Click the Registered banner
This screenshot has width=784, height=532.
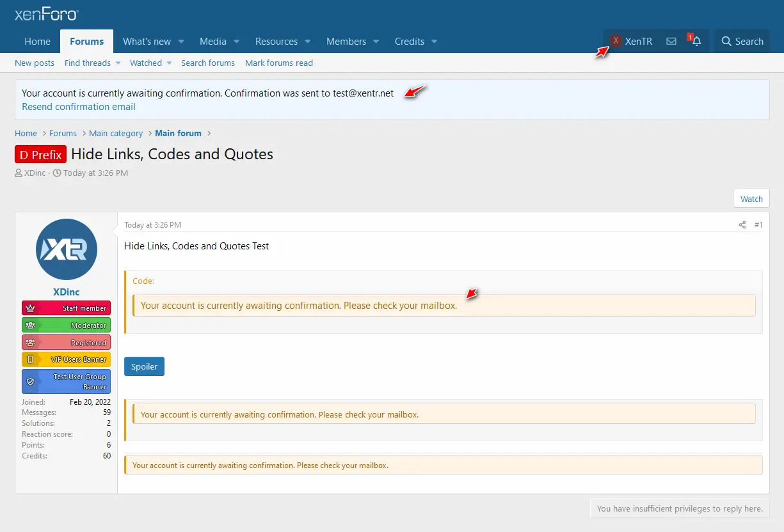click(66, 343)
